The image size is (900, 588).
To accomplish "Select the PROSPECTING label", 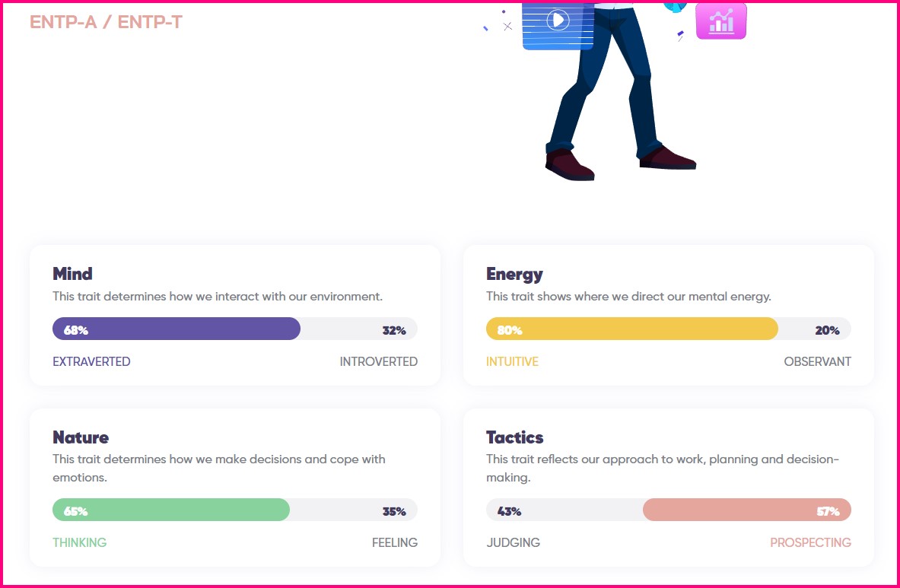I will 810,542.
